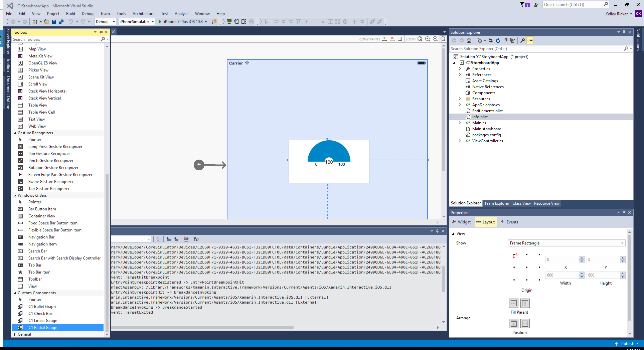The width and height of the screenshot is (644, 350).
Task: Toggle Preview Selected Items in Solution Explorer
Action: click(530, 40)
